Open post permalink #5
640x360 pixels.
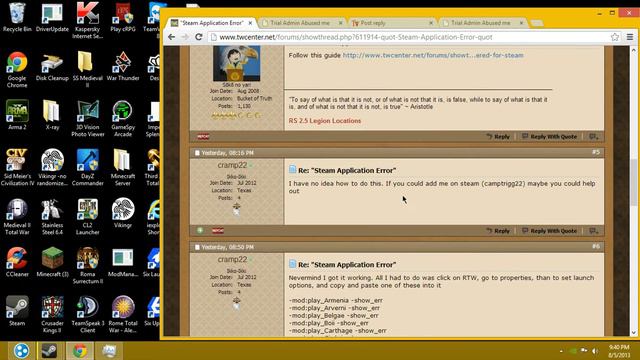[596, 153]
